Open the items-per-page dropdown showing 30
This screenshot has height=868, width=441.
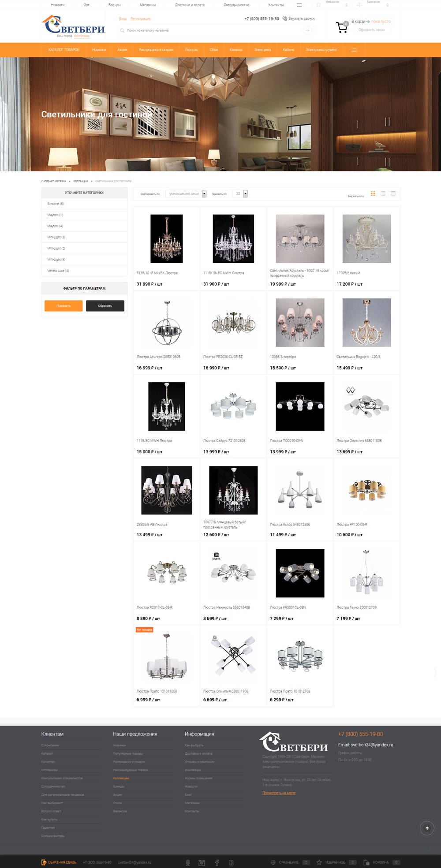240,194
